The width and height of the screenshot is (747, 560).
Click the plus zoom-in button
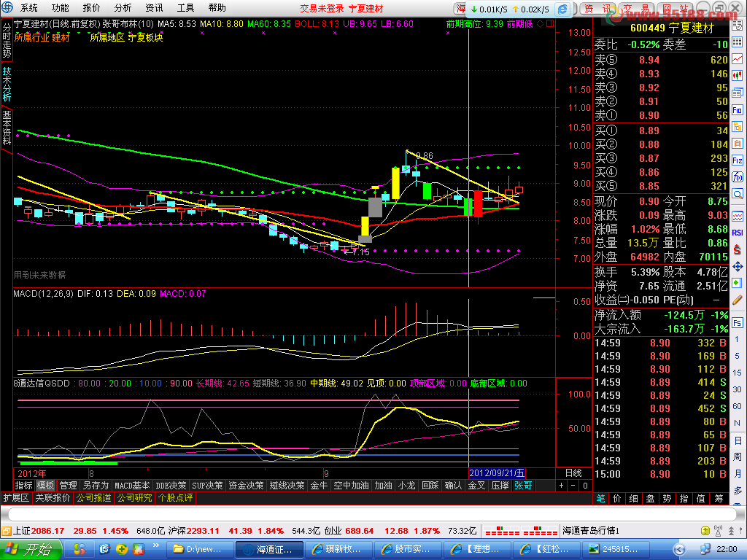(x=561, y=485)
